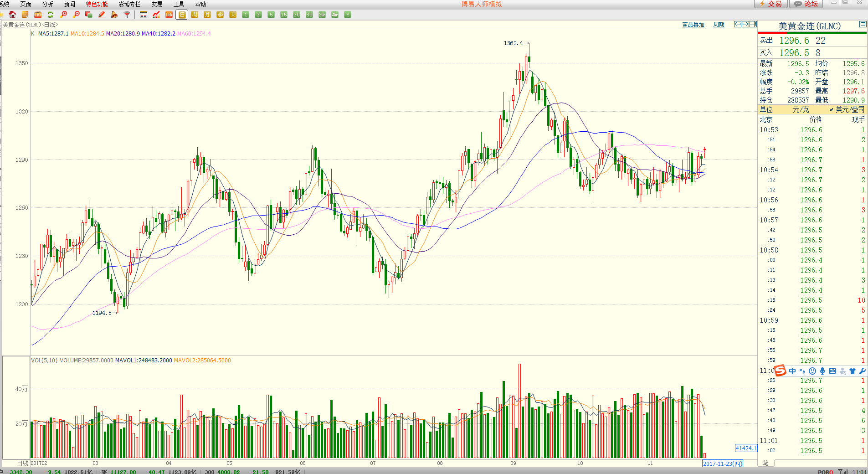Screen dimensions: 868x474
Task: Toggle 美元/盎司 unit option
Action: [x=847, y=109]
